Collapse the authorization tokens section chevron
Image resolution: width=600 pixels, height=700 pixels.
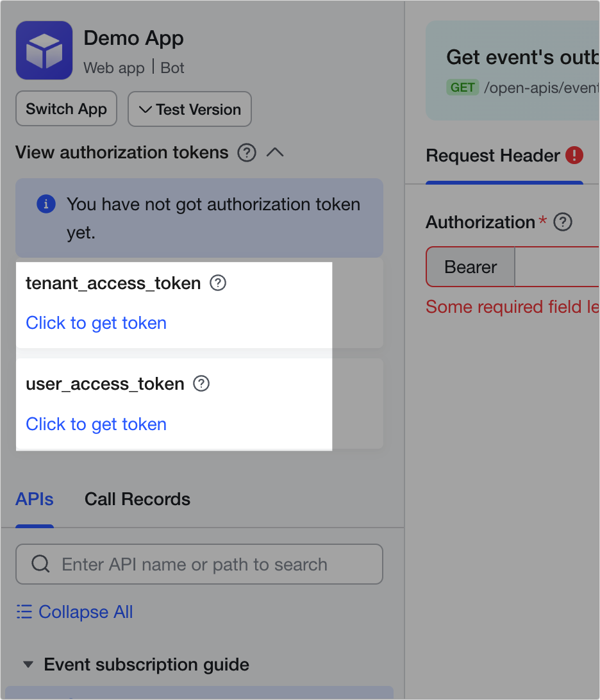pyautogui.click(x=275, y=153)
